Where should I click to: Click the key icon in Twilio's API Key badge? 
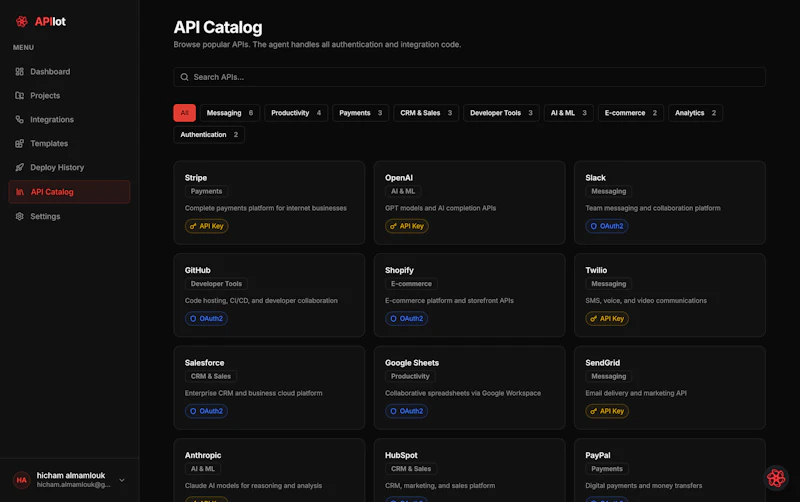pyautogui.click(x=593, y=318)
